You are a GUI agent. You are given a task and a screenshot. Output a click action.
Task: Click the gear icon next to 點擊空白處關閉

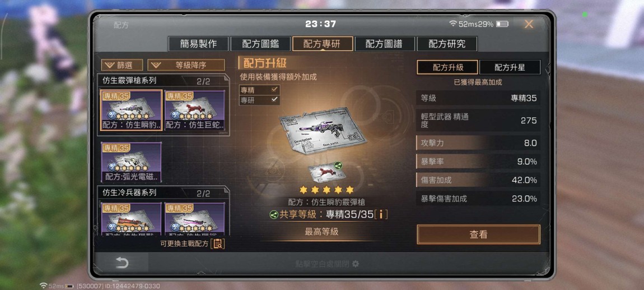coord(356,264)
